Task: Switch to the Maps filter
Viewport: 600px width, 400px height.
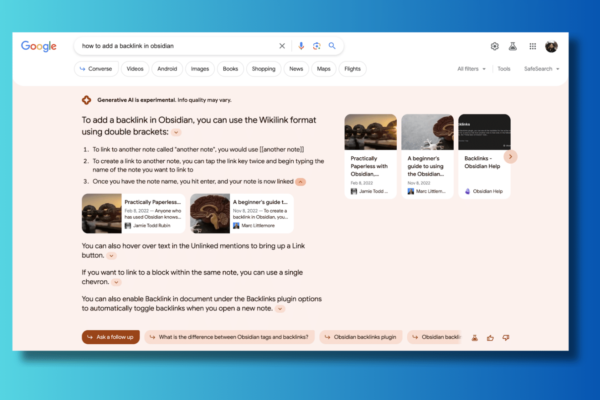Action: 323,69
